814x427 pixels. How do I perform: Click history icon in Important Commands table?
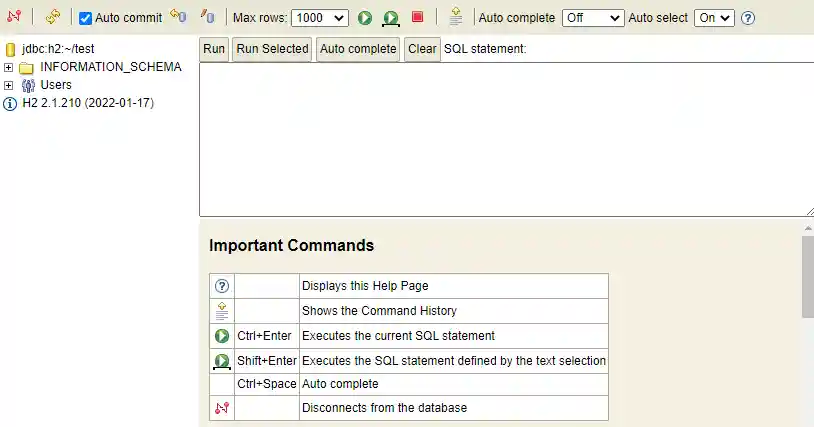(x=222, y=311)
